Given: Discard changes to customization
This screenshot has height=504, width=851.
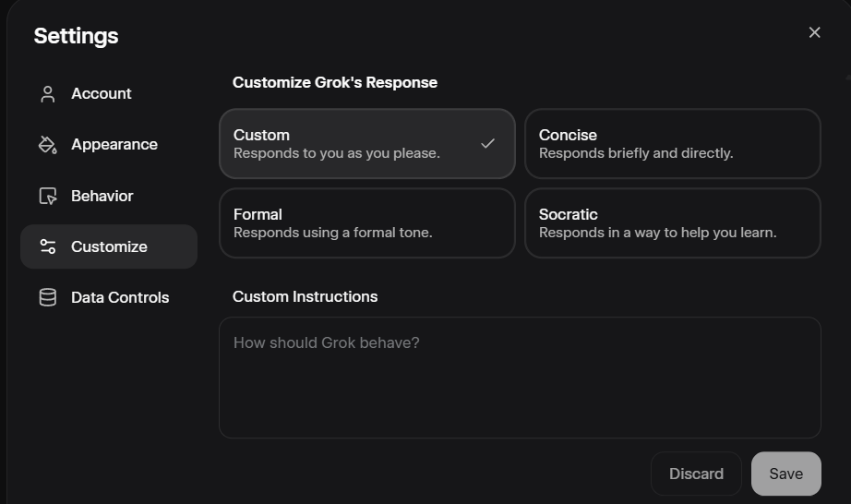Looking at the screenshot, I should pyautogui.click(x=696, y=474).
